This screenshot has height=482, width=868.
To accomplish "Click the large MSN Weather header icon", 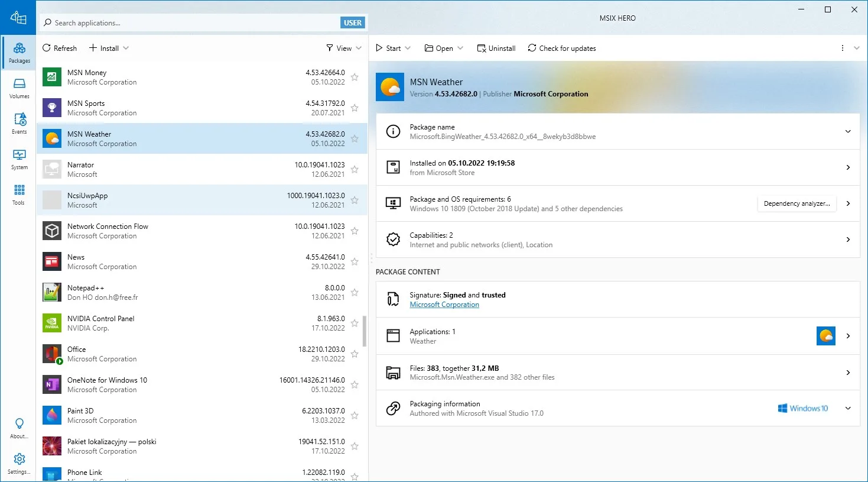I will (390, 87).
